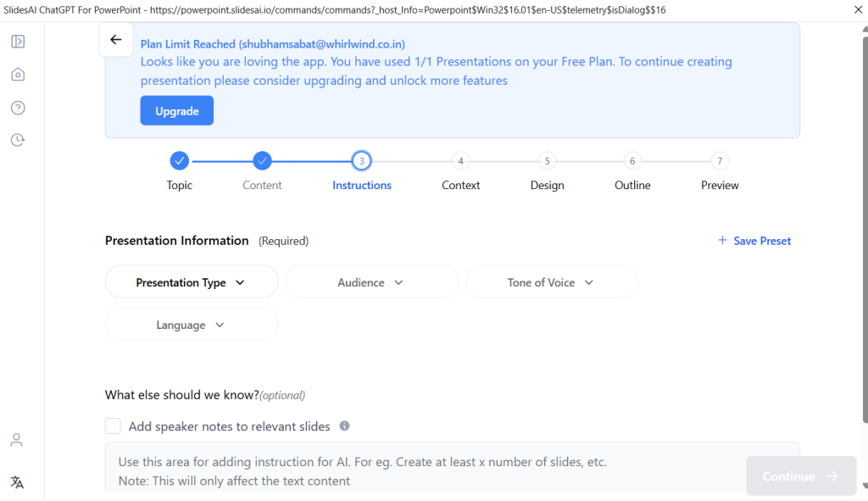
Task: Click the Save Preset link
Action: coord(754,241)
